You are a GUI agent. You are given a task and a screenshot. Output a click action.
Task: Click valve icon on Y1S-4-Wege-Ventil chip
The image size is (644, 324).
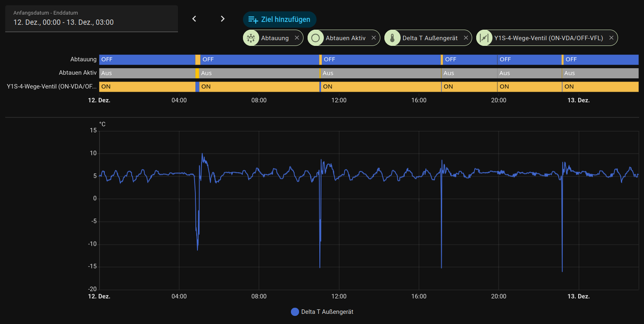[484, 38]
